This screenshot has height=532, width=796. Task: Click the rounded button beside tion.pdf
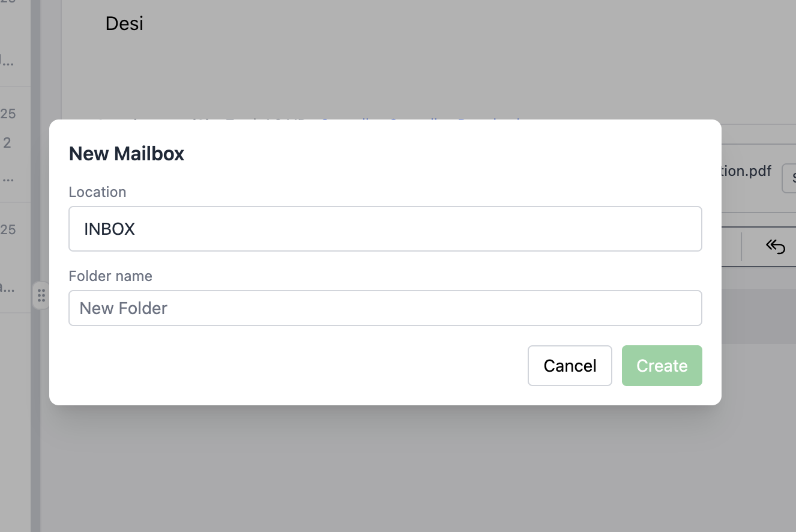(x=791, y=178)
